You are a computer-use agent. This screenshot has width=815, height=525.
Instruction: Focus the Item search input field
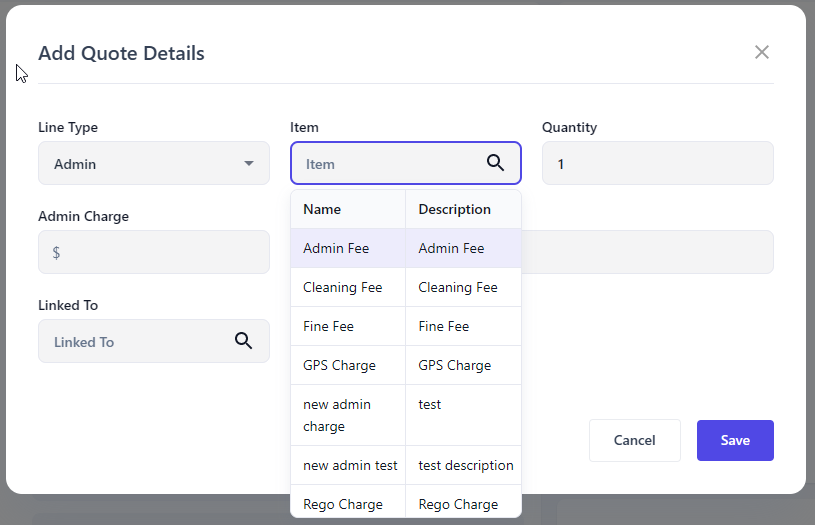(x=390, y=163)
